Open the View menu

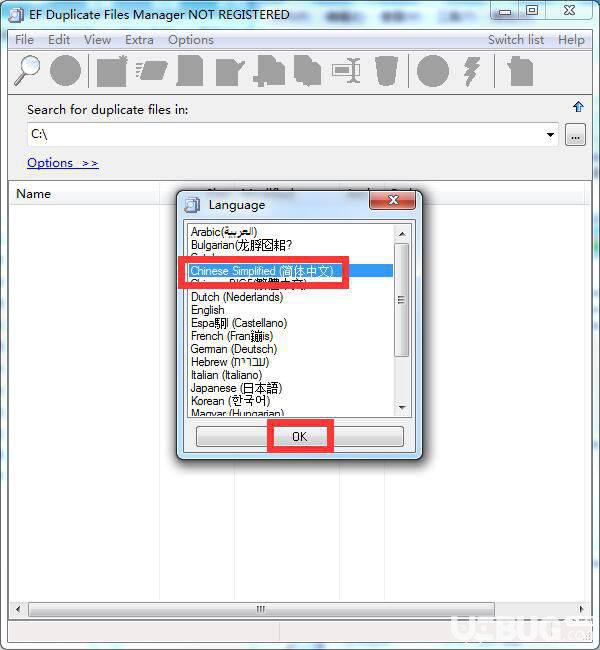pos(97,40)
